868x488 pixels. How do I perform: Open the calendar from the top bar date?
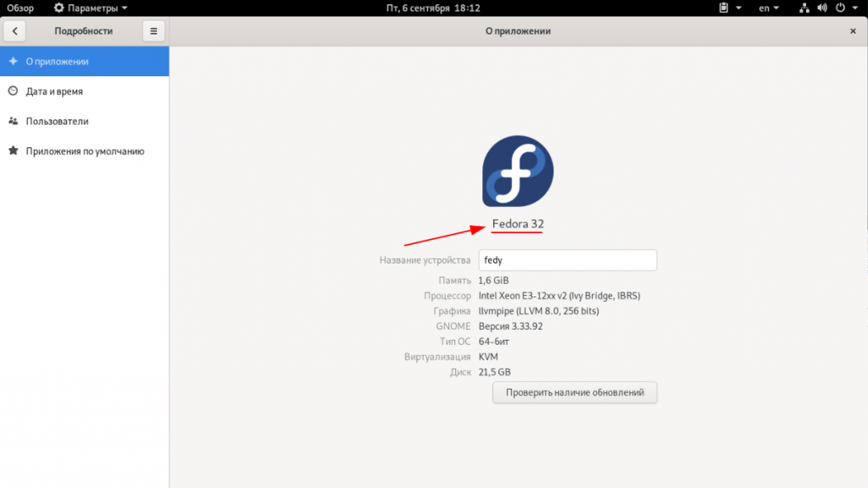point(433,8)
